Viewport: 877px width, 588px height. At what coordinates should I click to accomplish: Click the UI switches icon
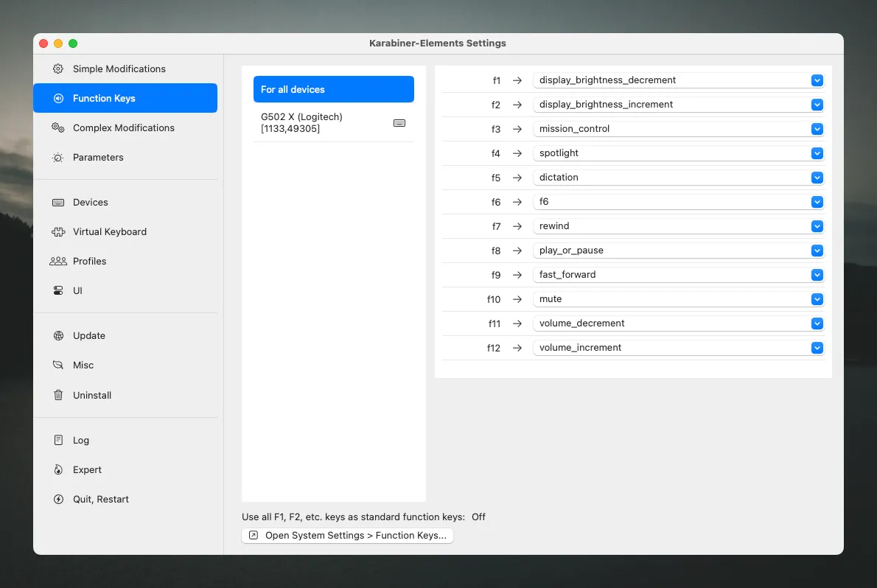pos(58,290)
